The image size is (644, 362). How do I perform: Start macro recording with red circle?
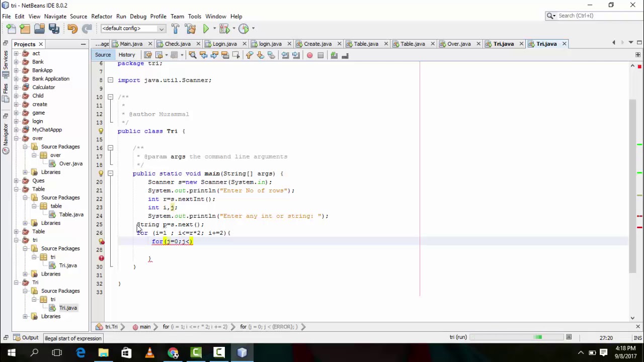tap(309, 55)
